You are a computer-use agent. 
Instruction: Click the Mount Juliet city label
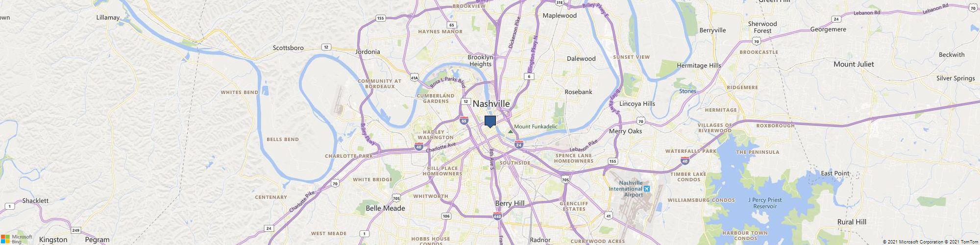(854, 64)
